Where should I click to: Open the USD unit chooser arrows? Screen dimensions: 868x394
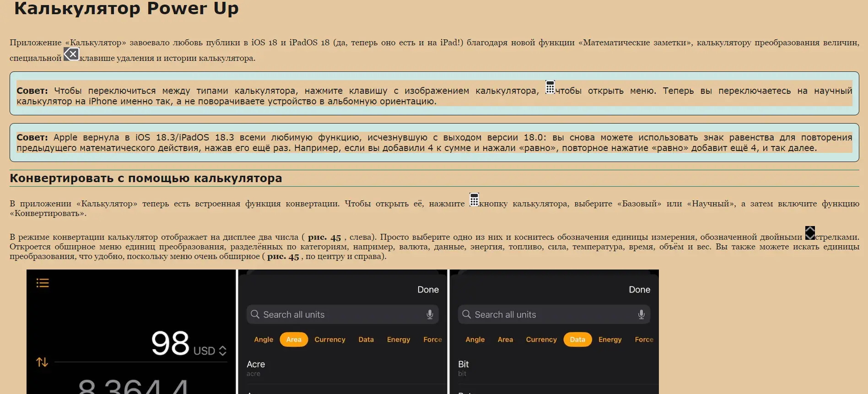[x=223, y=351]
